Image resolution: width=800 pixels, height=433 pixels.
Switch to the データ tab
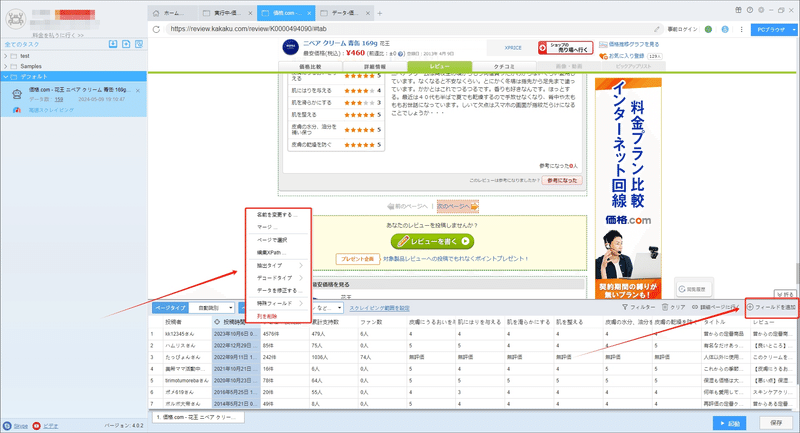tap(344, 13)
